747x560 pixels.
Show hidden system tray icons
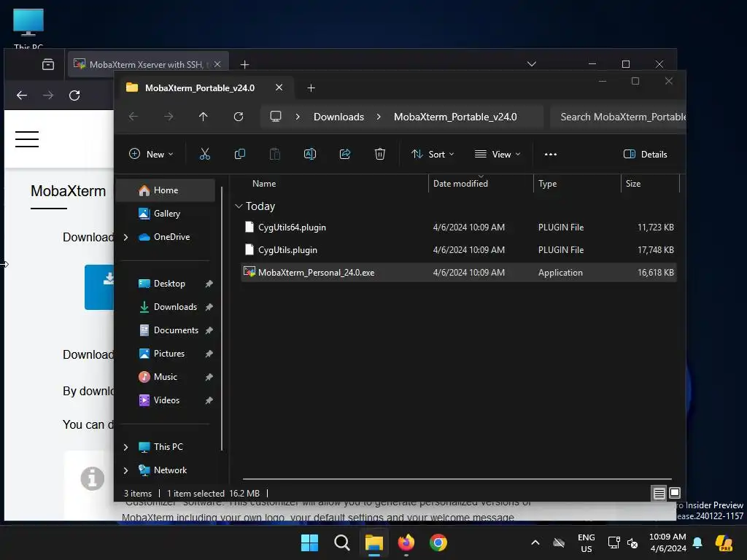coord(535,542)
